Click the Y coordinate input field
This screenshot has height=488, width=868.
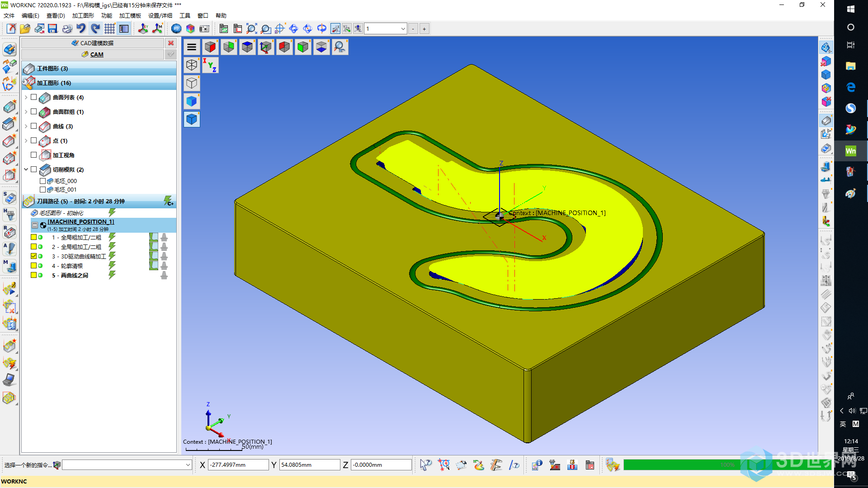click(x=309, y=465)
